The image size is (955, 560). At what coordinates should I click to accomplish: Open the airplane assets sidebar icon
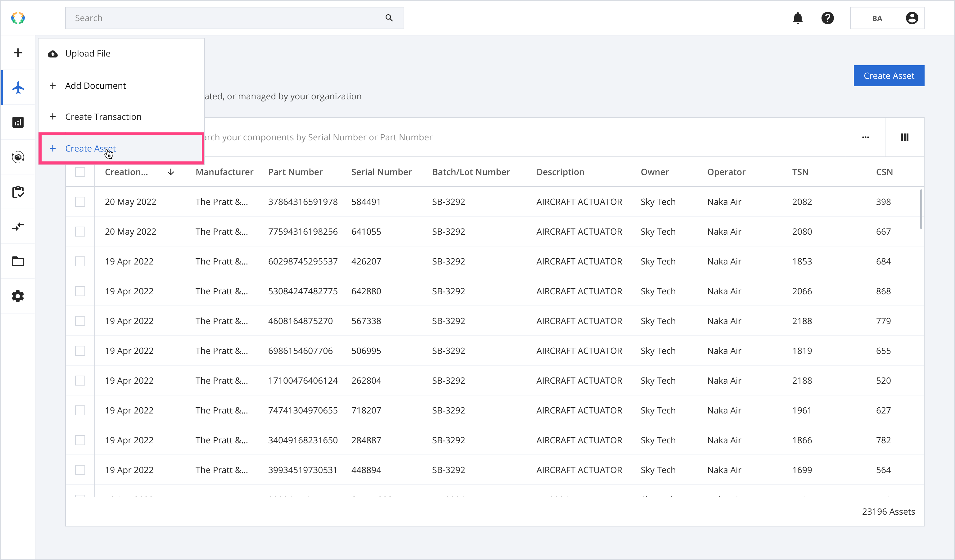pyautogui.click(x=18, y=88)
